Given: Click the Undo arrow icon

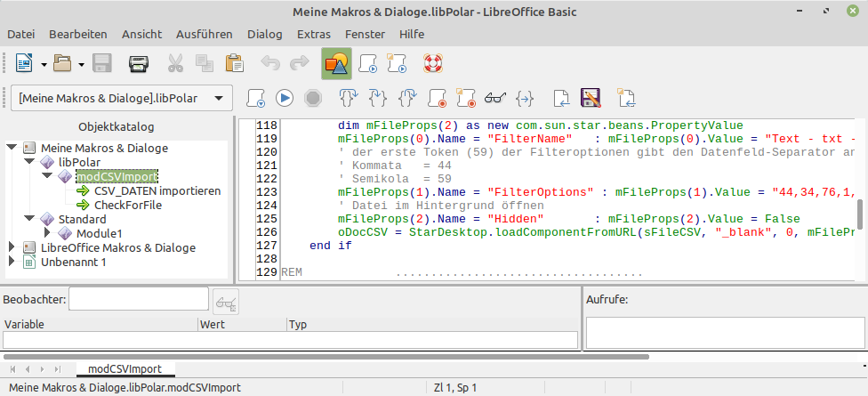Looking at the screenshot, I should coord(270,64).
